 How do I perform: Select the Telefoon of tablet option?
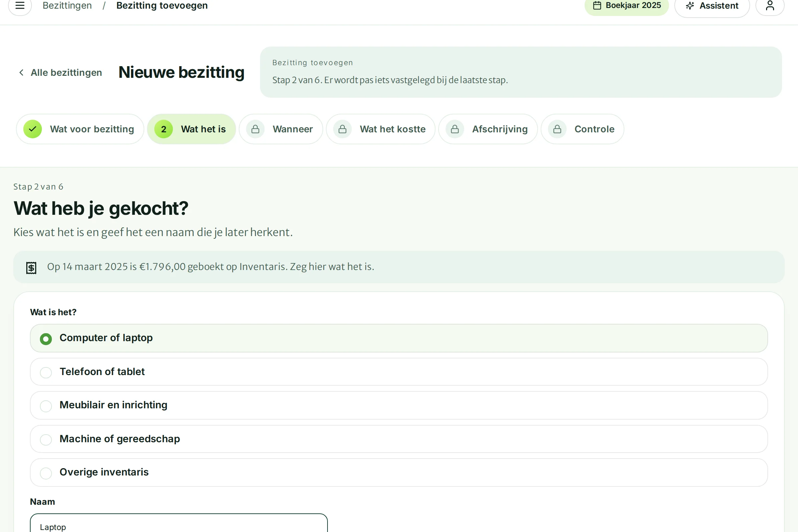click(x=399, y=372)
